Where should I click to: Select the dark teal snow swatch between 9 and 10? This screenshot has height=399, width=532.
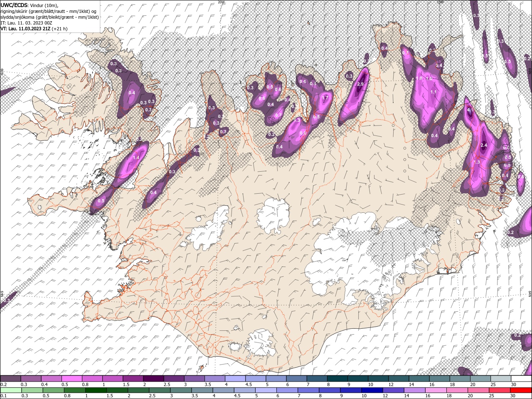[x=358, y=379]
